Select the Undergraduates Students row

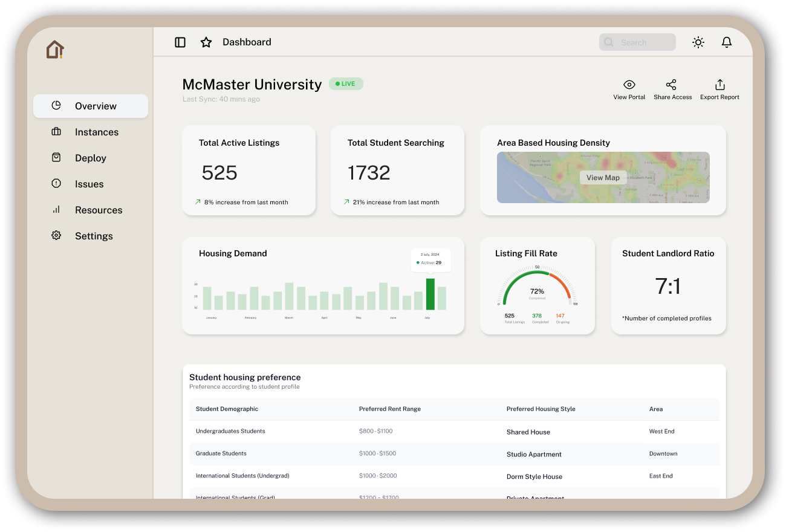(454, 432)
